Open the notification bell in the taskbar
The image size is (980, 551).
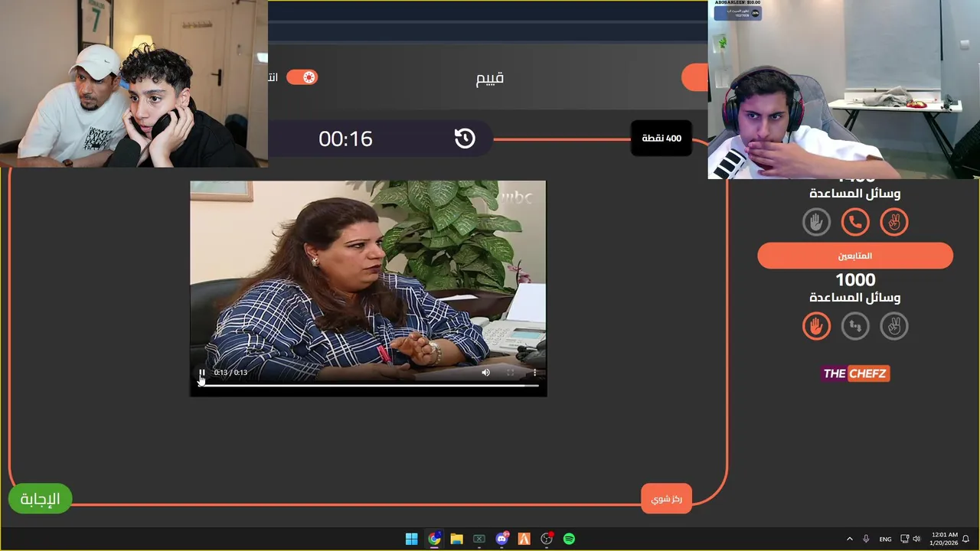point(966,539)
